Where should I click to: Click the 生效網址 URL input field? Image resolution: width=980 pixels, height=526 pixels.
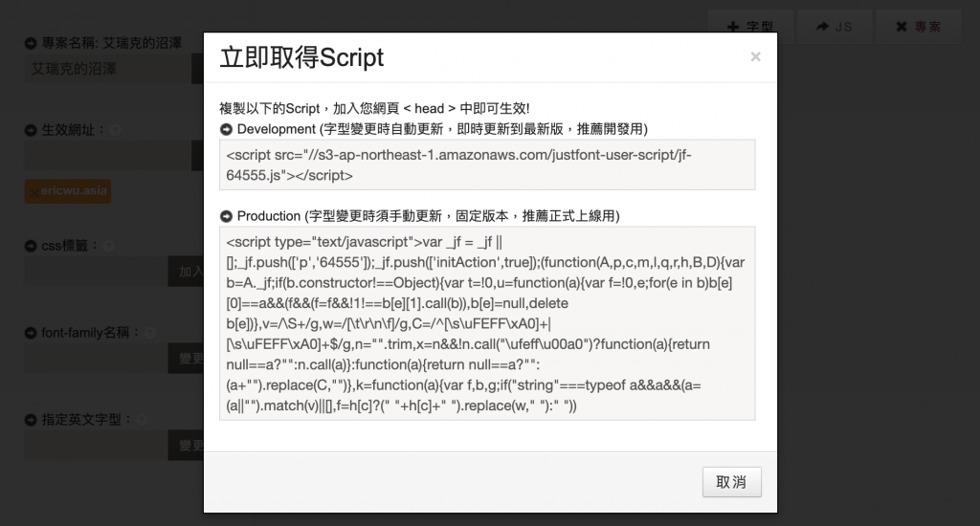coord(108,156)
